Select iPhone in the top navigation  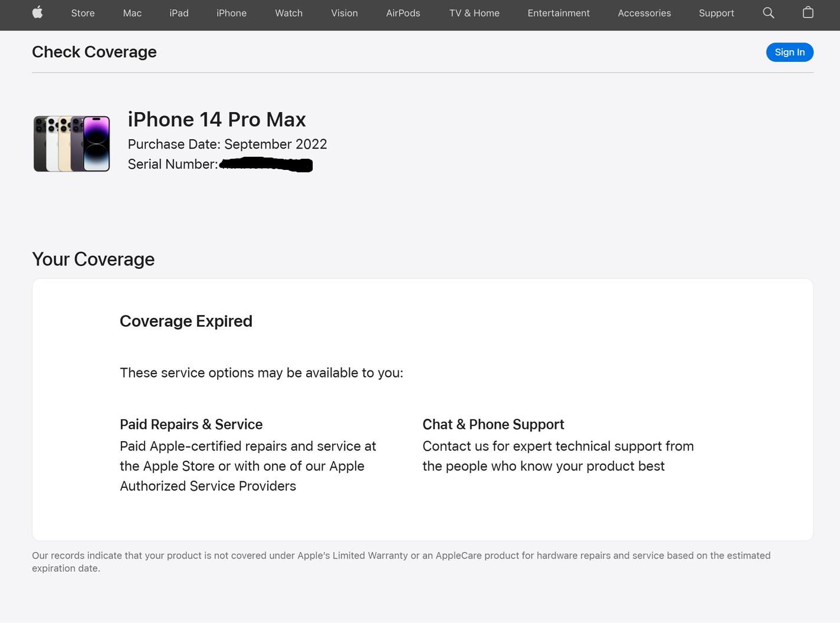231,13
